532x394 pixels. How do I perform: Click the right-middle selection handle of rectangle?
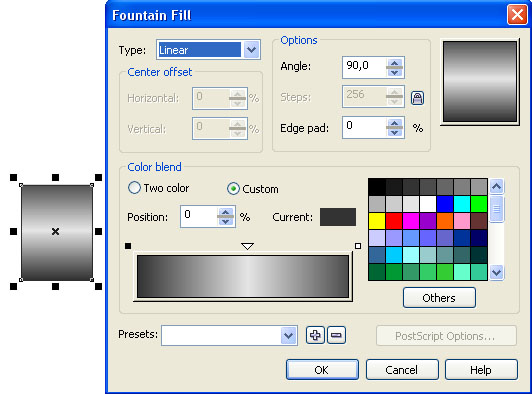tap(98, 231)
